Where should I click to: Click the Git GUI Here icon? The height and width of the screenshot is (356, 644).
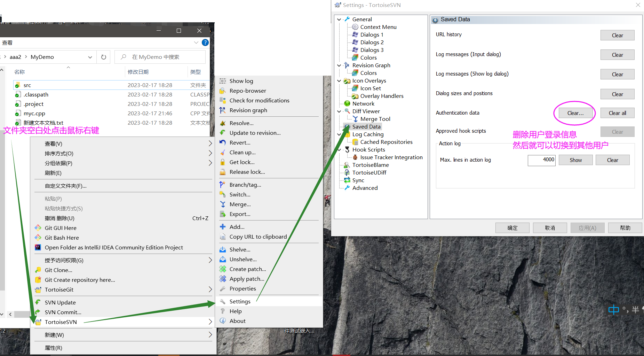38,228
